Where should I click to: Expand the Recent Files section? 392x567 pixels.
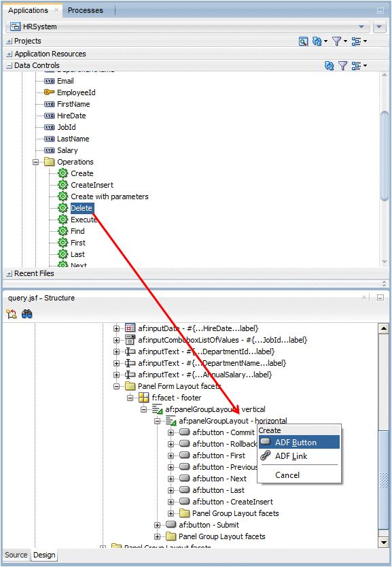tap(10, 274)
